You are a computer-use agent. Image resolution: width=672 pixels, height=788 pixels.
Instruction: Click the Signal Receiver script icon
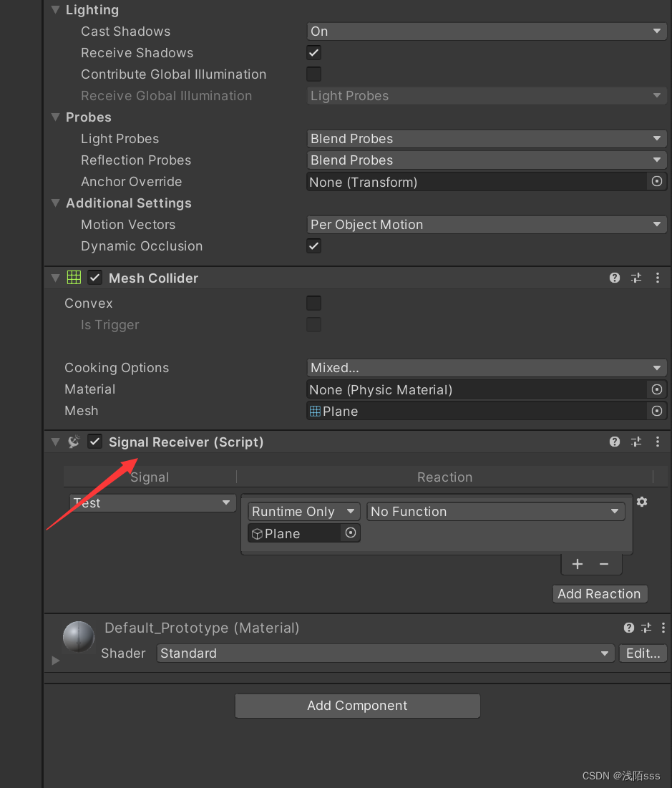click(74, 442)
